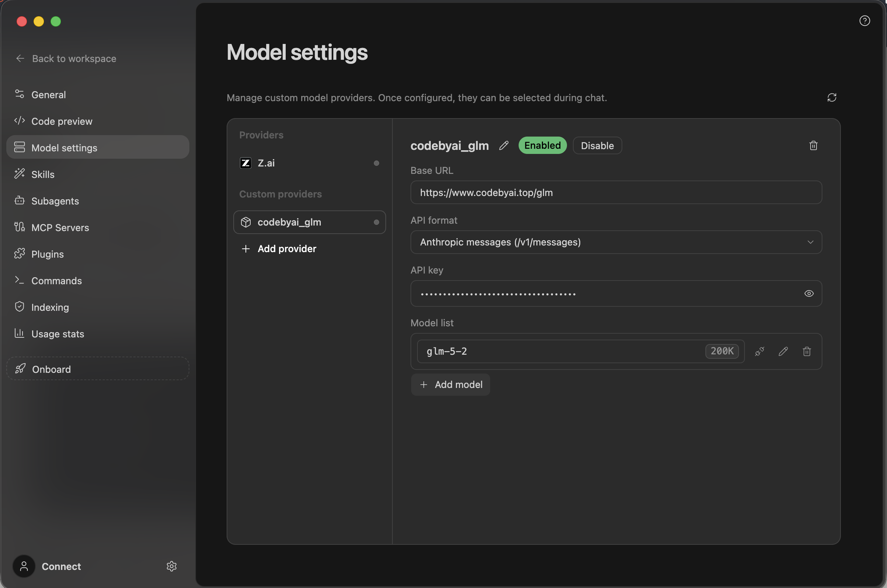
Task: Click the API key input field
Action: pos(616,293)
